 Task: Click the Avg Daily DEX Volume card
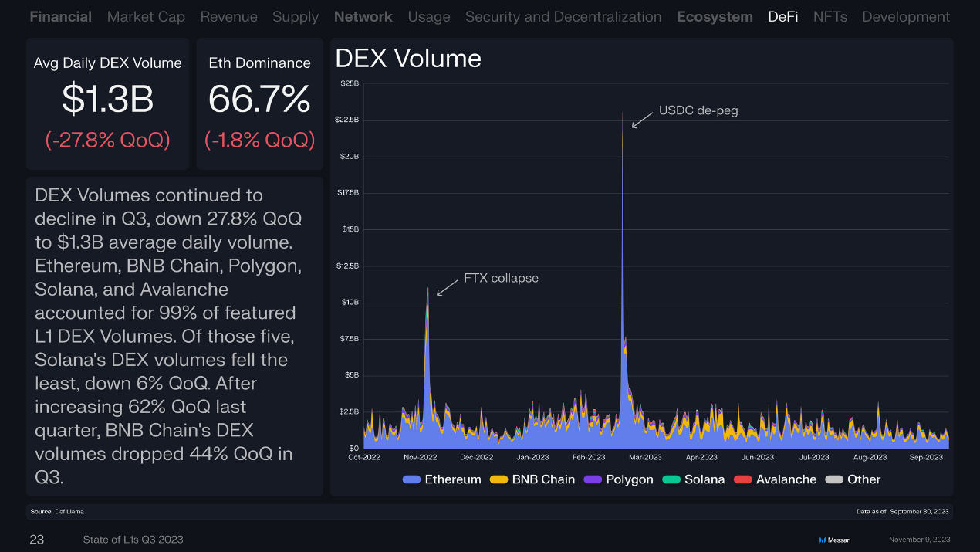click(107, 103)
